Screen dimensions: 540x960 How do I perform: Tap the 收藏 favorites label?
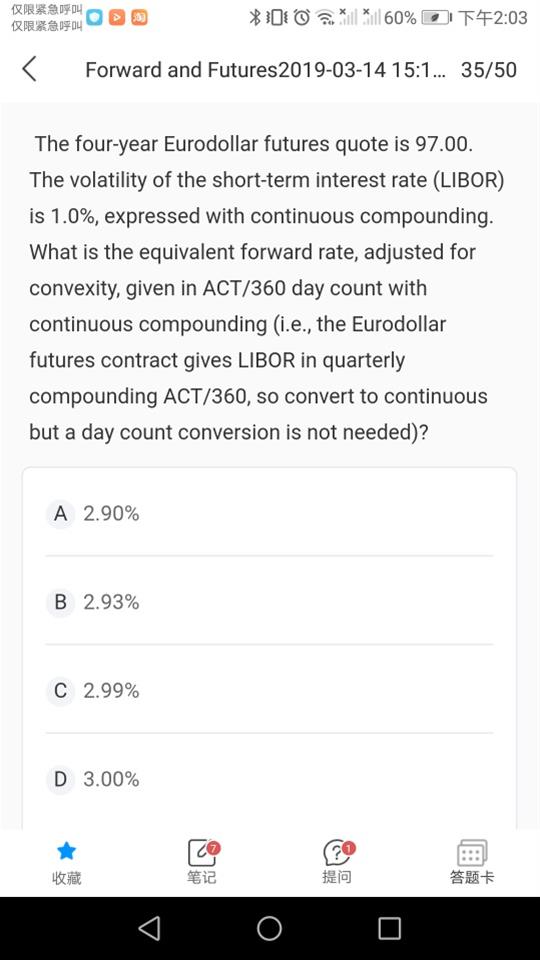(x=66, y=879)
